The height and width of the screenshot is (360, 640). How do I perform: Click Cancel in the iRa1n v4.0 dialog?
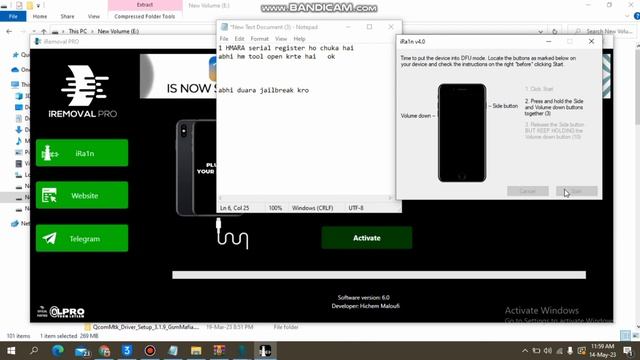click(528, 191)
